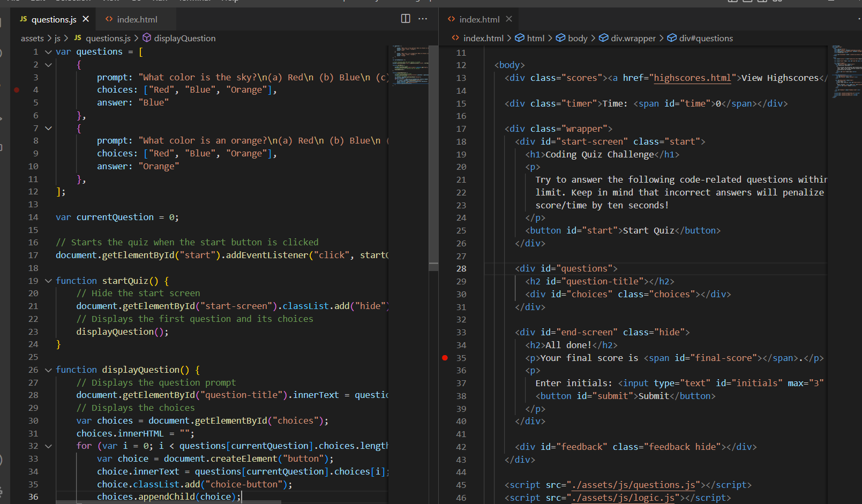The width and height of the screenshot is (862, 504).
Task: Click the Split Editor Right icon
Action: click(406, 19)
